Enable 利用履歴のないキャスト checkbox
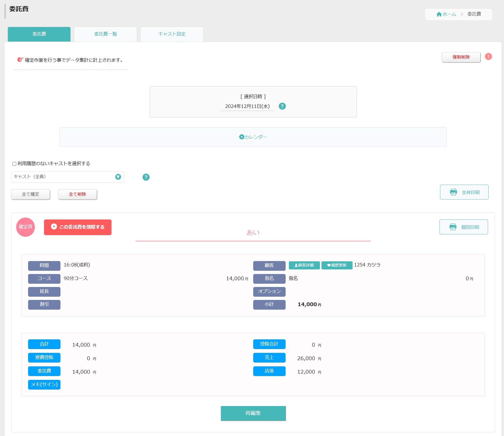 pos(14,164)
